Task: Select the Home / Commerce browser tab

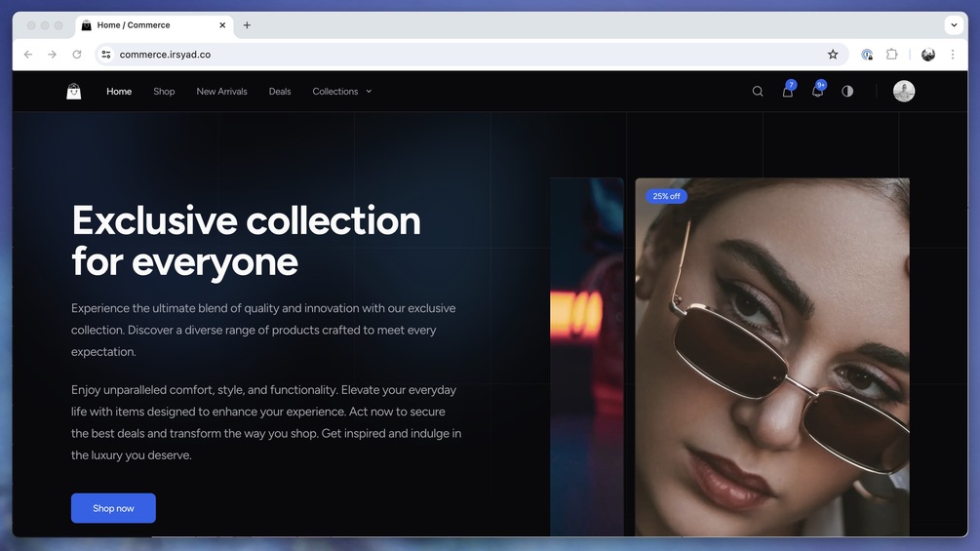Action: tap(154, 25)
